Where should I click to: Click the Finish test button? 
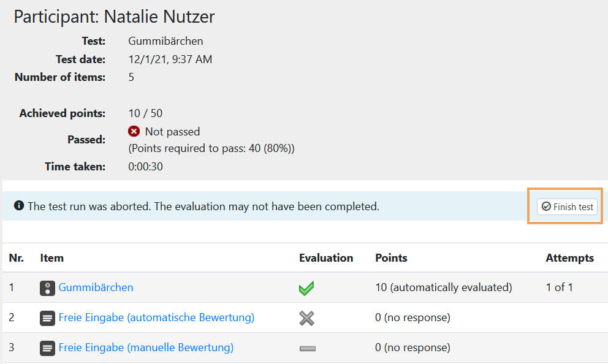(x=567, y=207)
